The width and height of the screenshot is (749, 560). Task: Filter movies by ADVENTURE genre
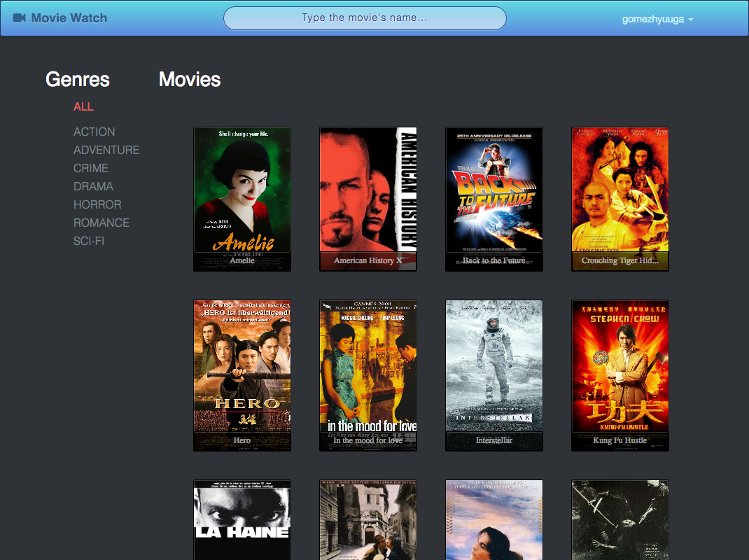(106, 150)
